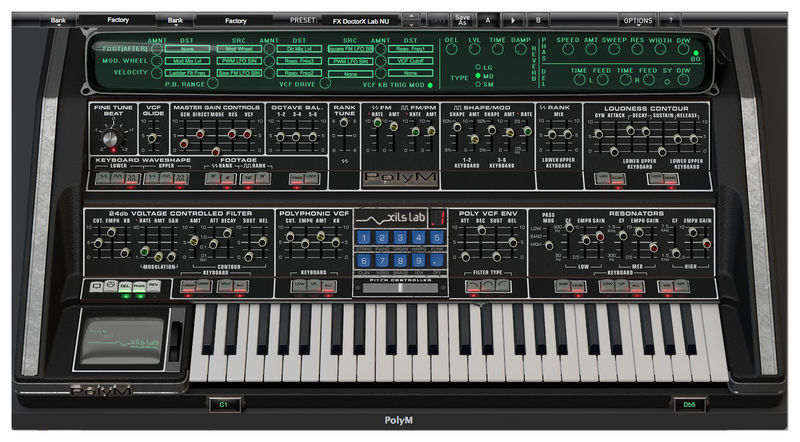Click loudness contour MAN button
Viewport: 800px width, 442px height.
click(x=670, y=178)
